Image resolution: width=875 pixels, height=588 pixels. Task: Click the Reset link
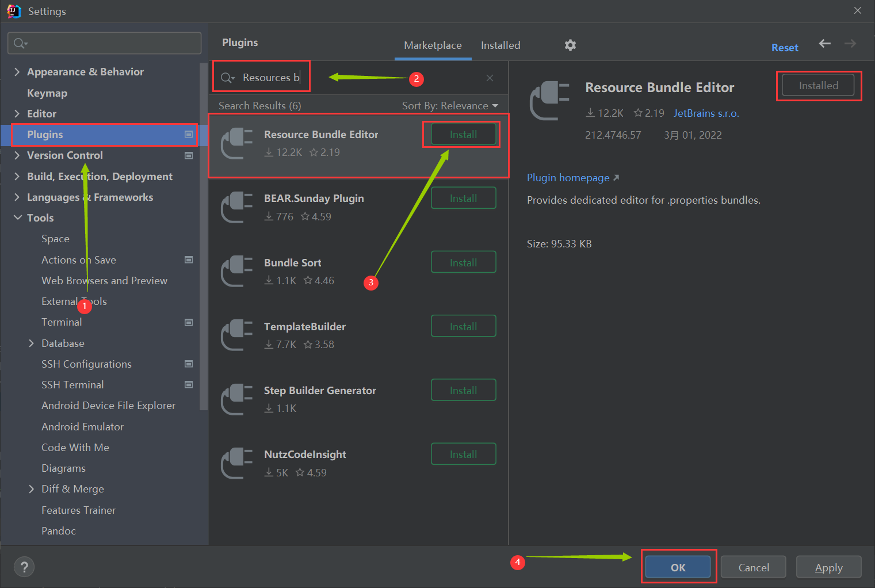tap(785, 48)
